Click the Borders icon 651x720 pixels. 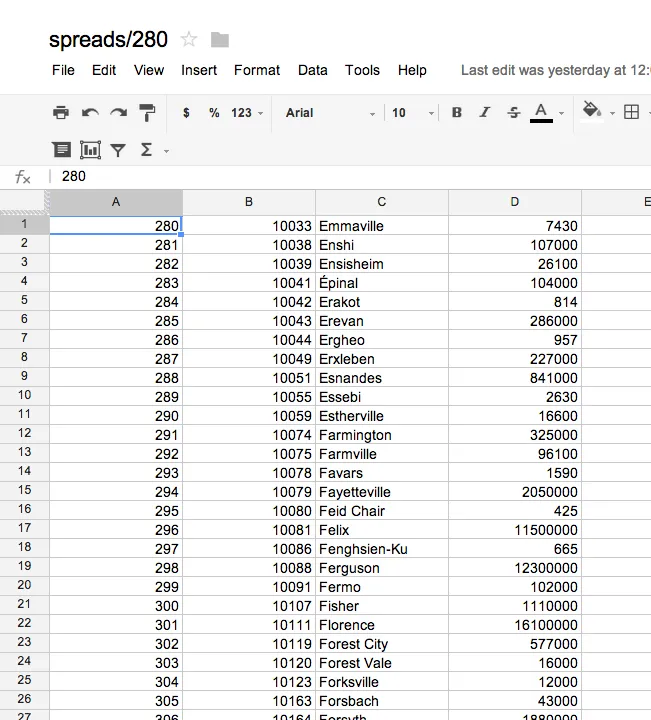631,112
